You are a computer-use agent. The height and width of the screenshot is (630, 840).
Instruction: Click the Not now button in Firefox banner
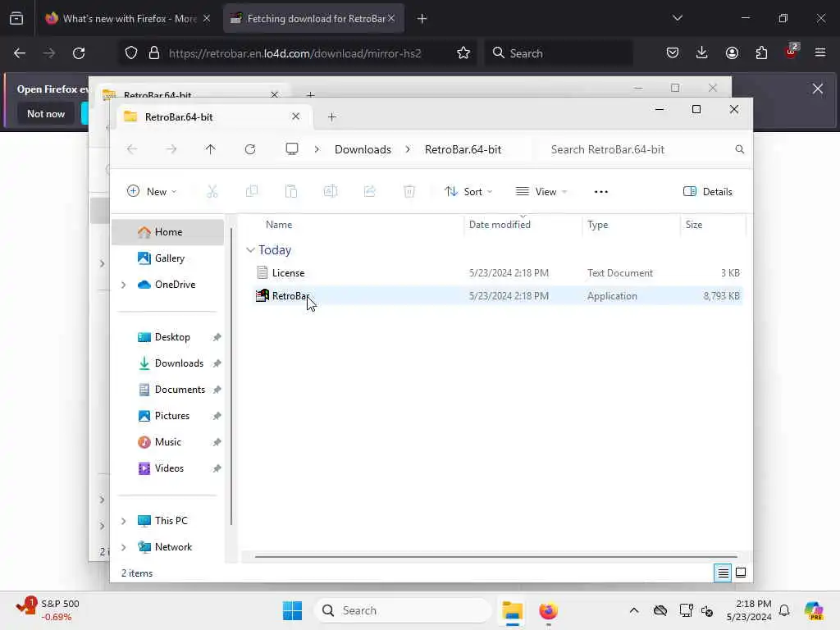coord(46,113)
